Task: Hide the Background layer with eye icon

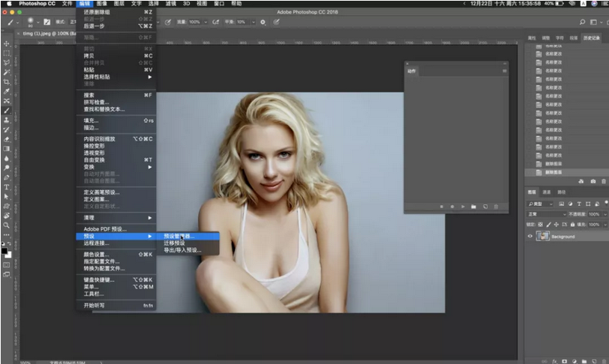Action: (530, 236)
